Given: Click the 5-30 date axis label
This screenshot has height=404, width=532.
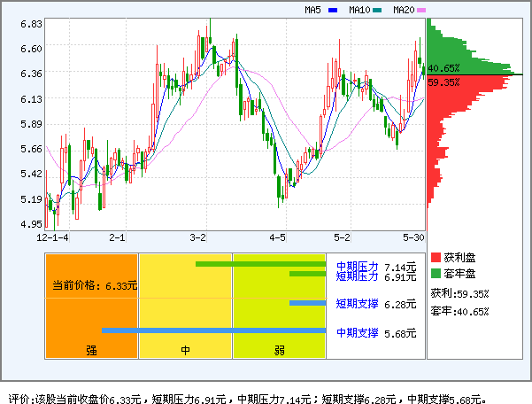Looking at the screenshot, I should (x=414, y=237).
